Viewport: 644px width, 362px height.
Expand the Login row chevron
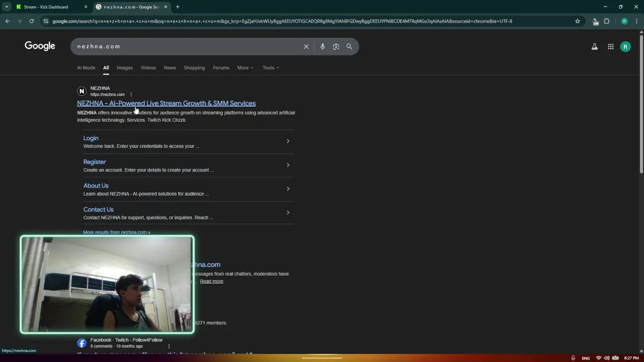coord(288,141)
